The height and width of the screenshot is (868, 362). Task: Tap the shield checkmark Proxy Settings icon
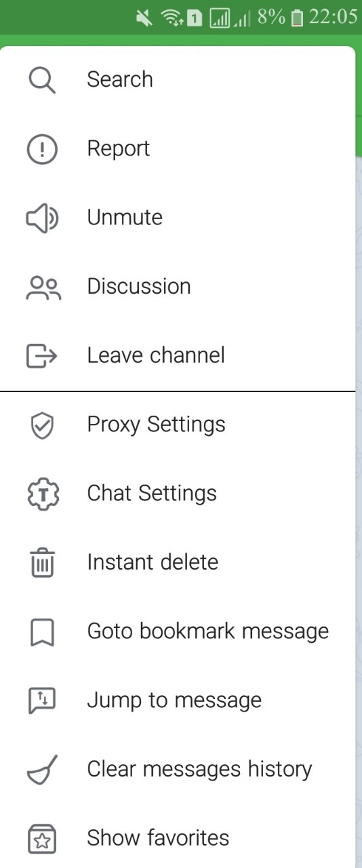click(42, 425)
